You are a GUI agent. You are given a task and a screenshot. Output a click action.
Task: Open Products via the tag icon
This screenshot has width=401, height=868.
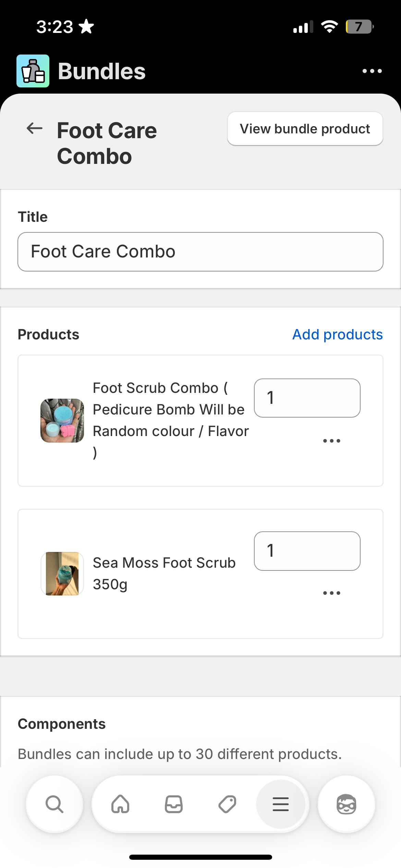pyautogui.click(x=227, y=804)
